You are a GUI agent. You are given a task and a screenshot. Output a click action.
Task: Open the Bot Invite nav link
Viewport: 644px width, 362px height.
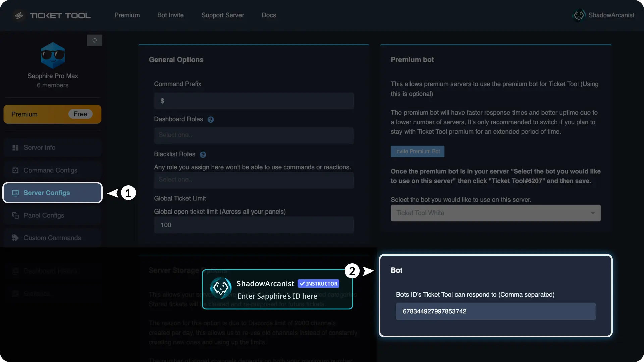(x=170, y=15)
